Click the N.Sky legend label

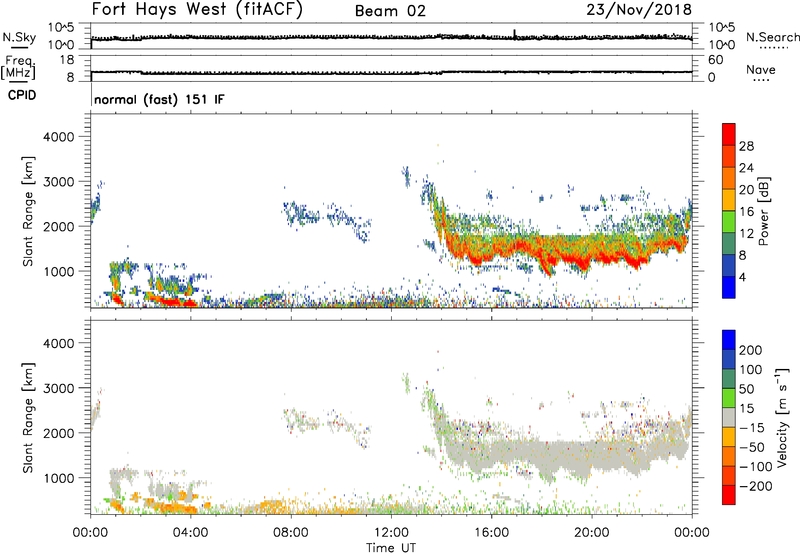click(19, 37)
